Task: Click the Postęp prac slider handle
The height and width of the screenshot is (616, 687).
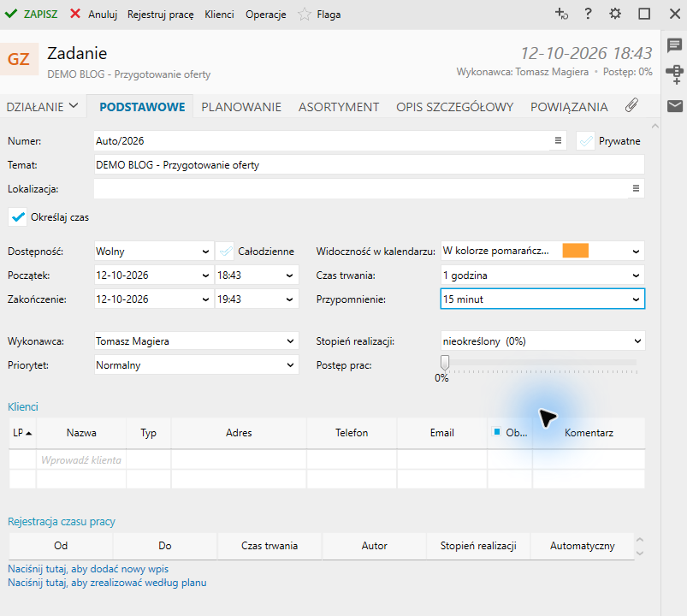Action: (x=445, y=362)
